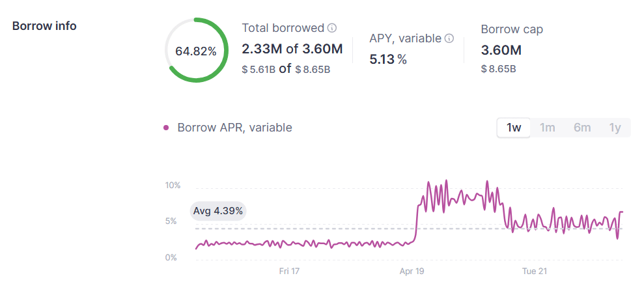This screenshot has width=644, height=306.
Task: Switch the chart to 6m range
Action: pos(582,128)
